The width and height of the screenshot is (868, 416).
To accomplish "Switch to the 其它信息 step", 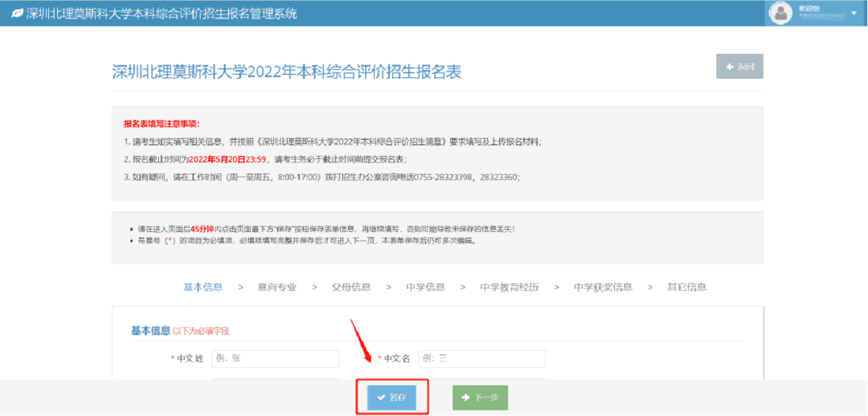I will [687, 287].
